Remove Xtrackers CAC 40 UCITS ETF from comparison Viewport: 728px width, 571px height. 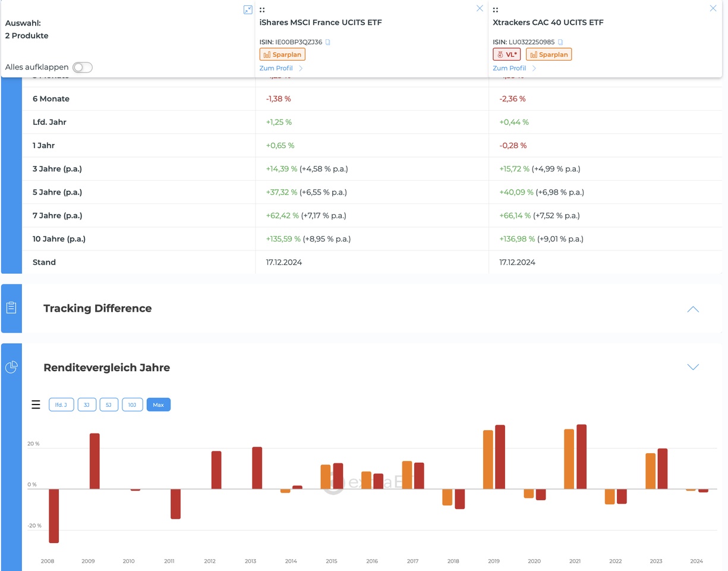click(x=713, y=8)
